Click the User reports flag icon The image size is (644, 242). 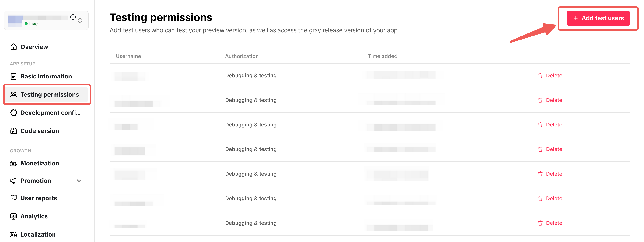point(13,198)
